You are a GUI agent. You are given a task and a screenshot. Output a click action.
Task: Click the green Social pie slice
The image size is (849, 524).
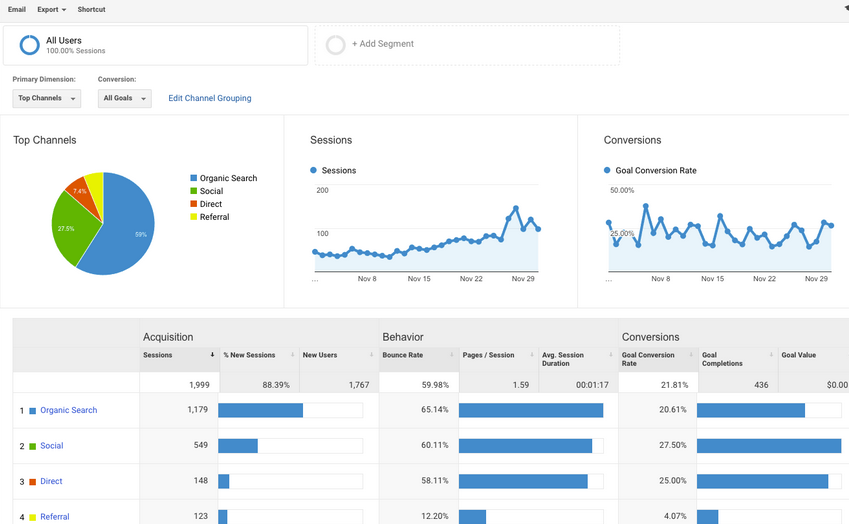coord(70,230)
